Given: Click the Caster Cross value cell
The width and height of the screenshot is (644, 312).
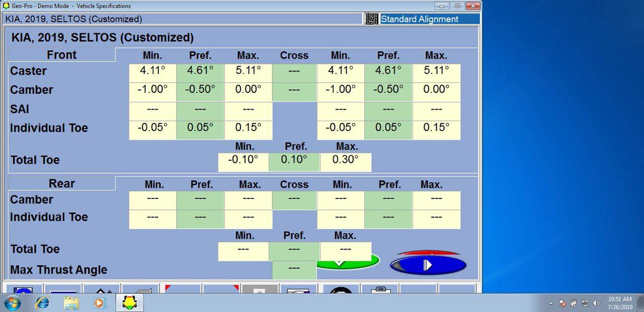Looking at the screenshot, I should pyautogui.click(x=294, y=73).
